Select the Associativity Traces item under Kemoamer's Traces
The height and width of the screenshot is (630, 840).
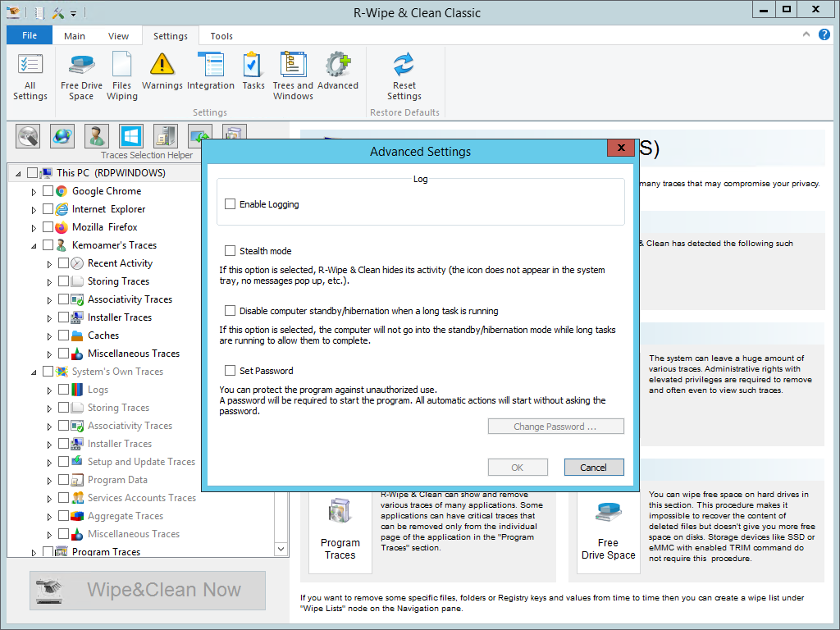click(130, 299)
